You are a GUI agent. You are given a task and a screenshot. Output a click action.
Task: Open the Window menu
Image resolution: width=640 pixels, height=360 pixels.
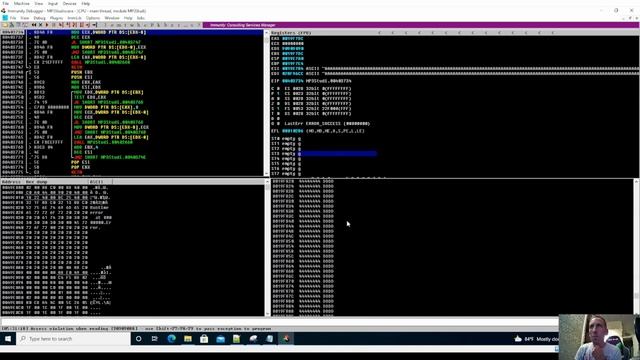click(x=112, y=18)
